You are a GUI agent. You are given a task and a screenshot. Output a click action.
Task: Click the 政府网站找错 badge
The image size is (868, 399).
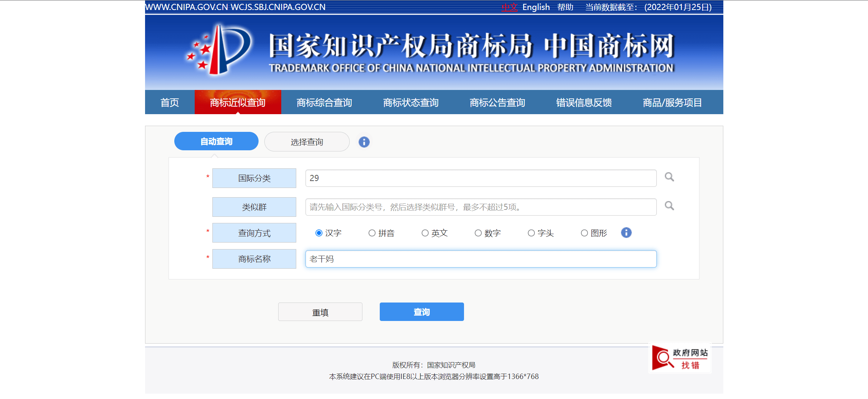(680, 358)
